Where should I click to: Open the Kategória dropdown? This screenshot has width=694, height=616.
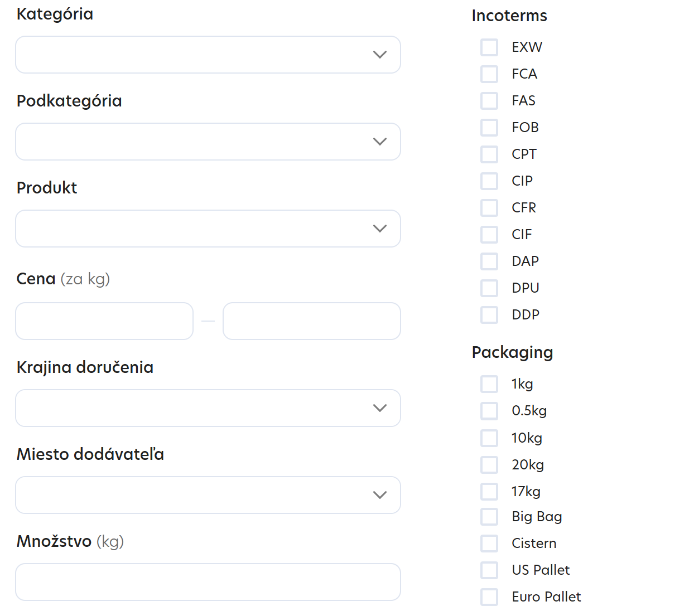(x=208, y=54)
